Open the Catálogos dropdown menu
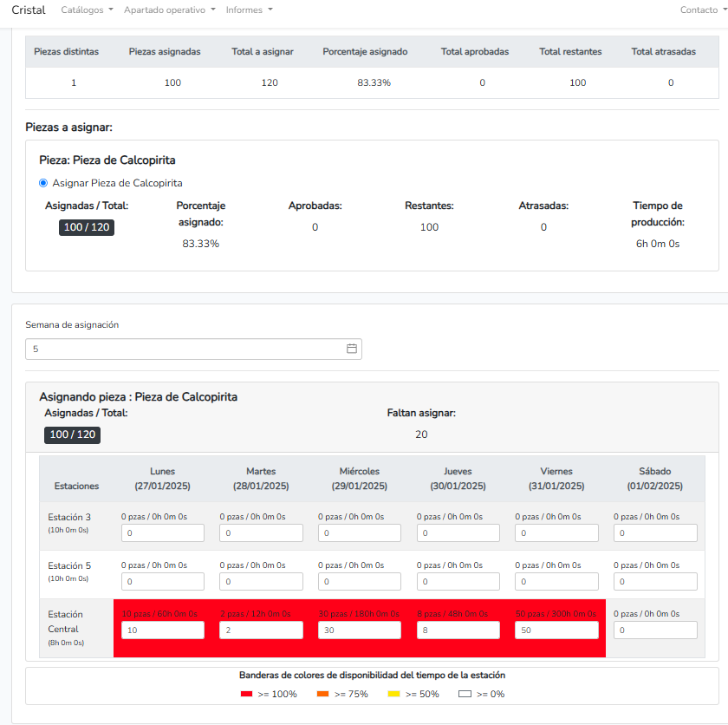Screen dimensions: 728x725 pyautogui.click(x=87, y=10)
